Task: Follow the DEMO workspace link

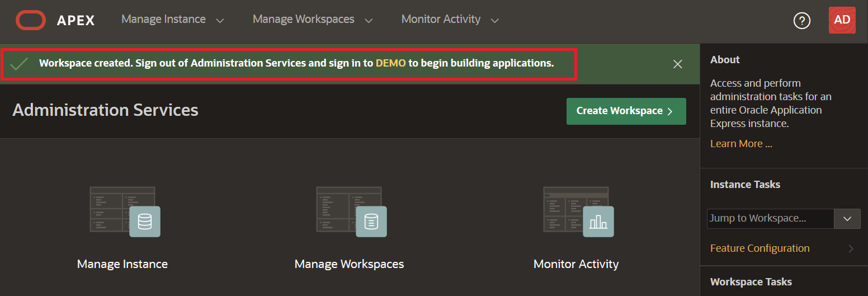Action: tap(390, 63)
